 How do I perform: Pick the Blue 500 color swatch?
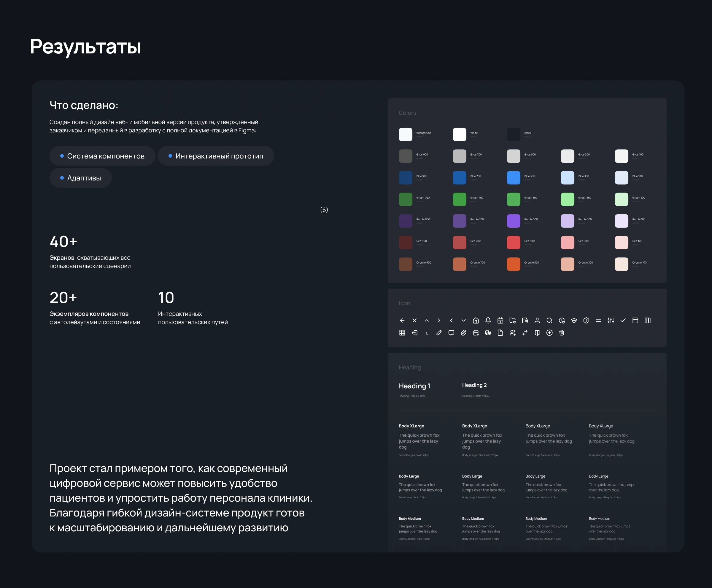click(x=513, y=178)
